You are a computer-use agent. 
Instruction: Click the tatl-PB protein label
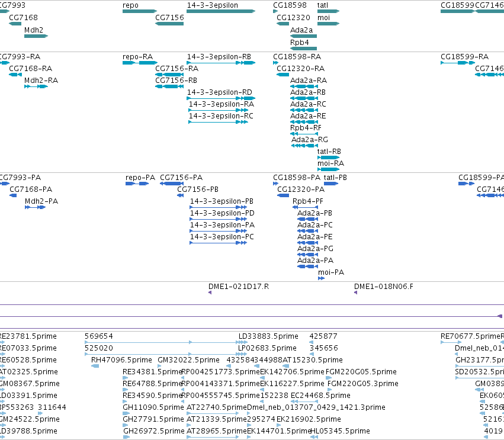[335, 178]
